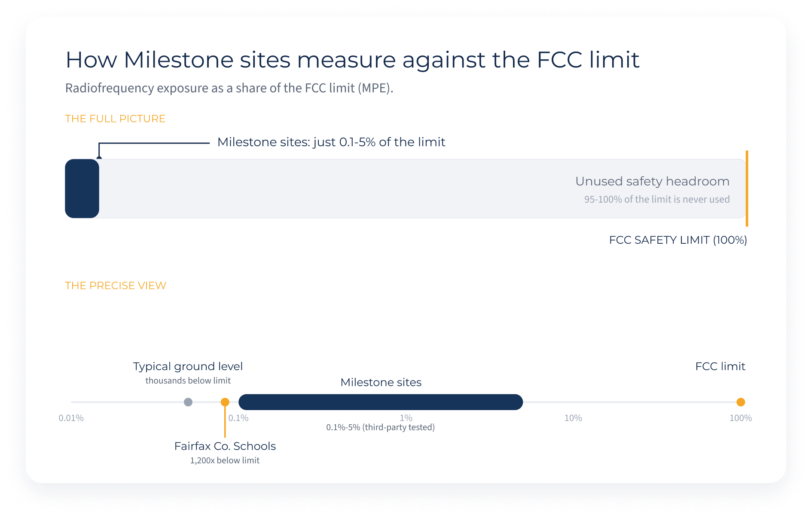Click the Milestone sites 0.1-5% callout text

pyautogui.click(x=331, y=142)
